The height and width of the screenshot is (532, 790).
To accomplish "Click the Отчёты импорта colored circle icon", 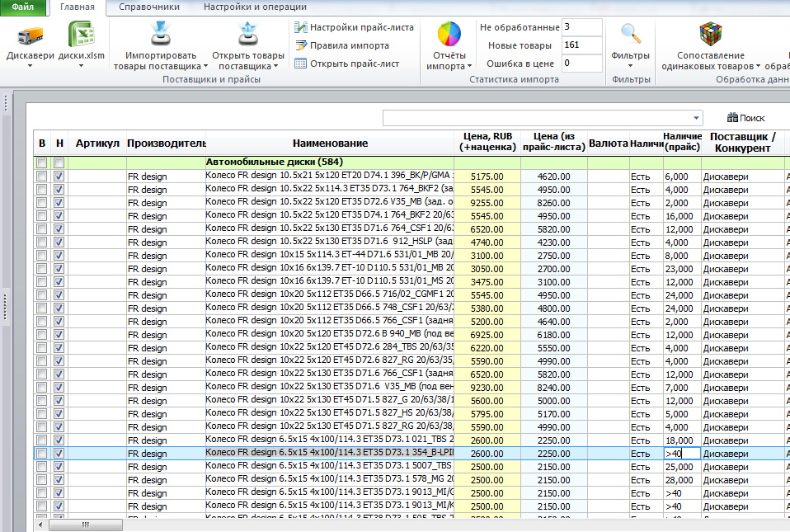I will pyautogui.click(x=449, y=35).
